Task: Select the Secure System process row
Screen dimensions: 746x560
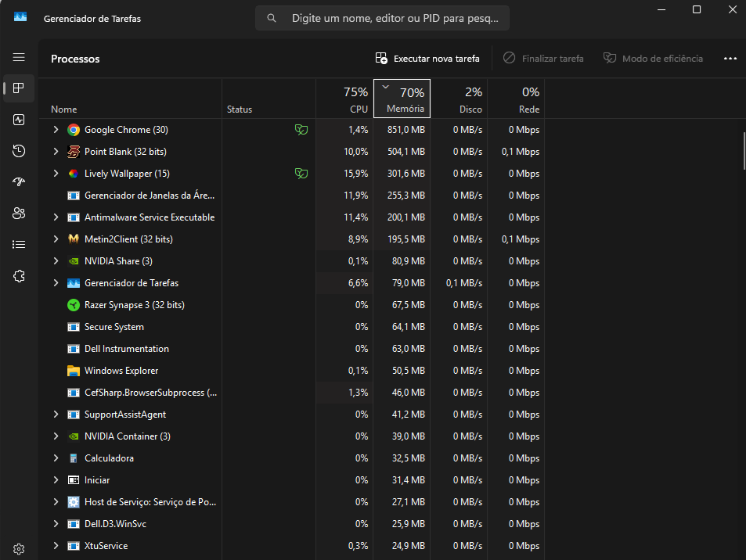Action: click(292, 327)
